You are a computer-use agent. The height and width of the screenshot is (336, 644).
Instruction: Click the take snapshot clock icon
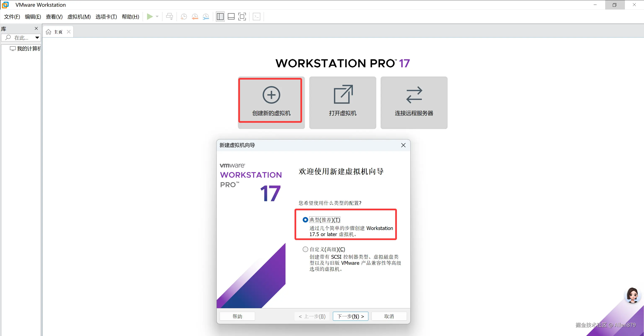pyautogui.click(x=184, y=17)
